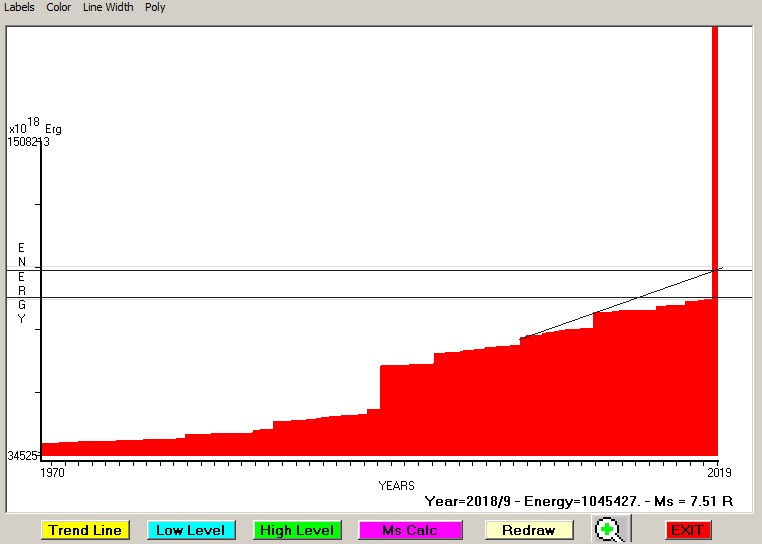
Task: Open the Poly menu
Action: click(155, 7)
